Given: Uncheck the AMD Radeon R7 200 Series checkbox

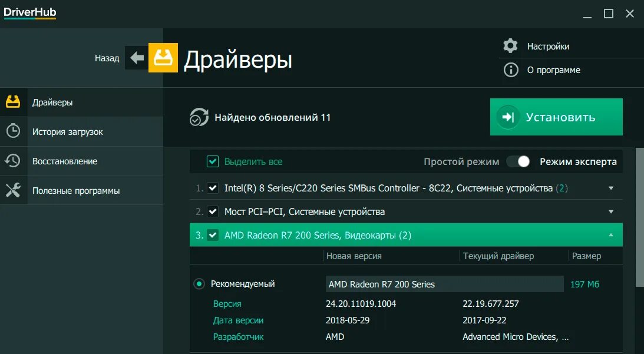Looking at the screenshot, I should [x=212, y=235].
